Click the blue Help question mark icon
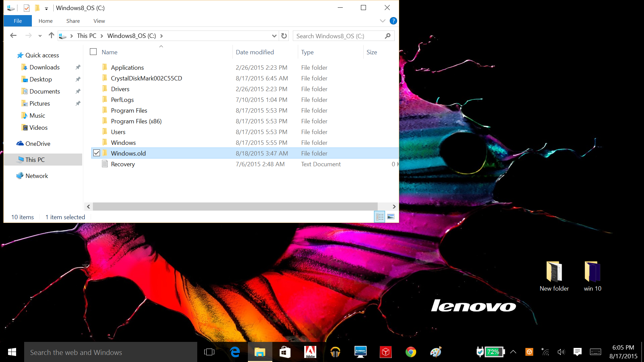This screenshot has width=644, height=362. click(393, 21)
